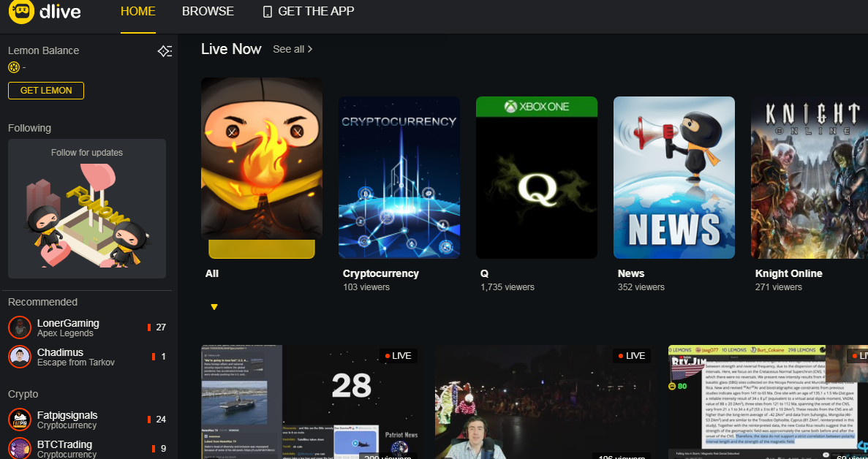Open the Knight Online category card
The image size is (868, 459).
click(809, 178)
